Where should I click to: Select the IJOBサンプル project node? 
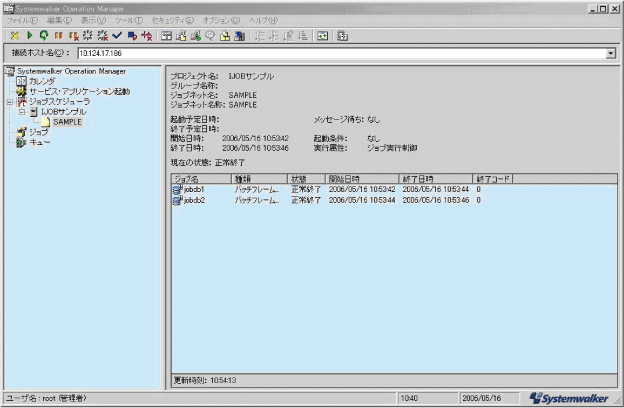[64, 112]
